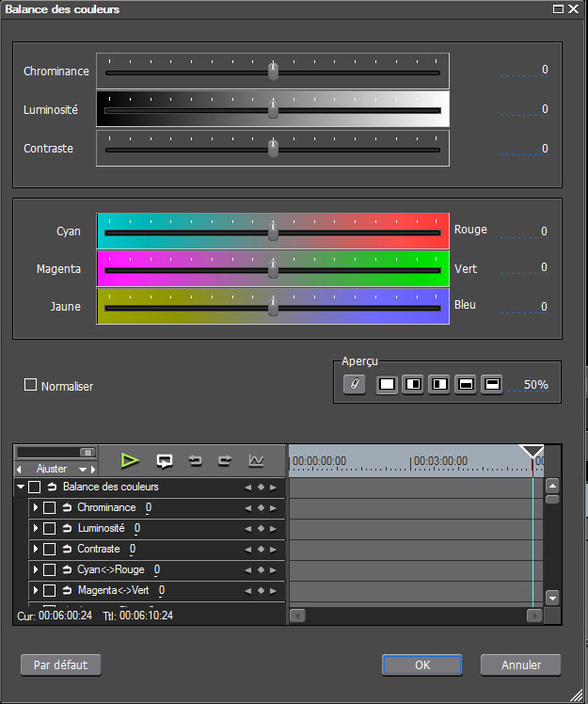The height and width of the screenshot is (704, 588).
Task: Check the Balance des couleurs keyframe checkbox
Action: click(x=35, y=488)
